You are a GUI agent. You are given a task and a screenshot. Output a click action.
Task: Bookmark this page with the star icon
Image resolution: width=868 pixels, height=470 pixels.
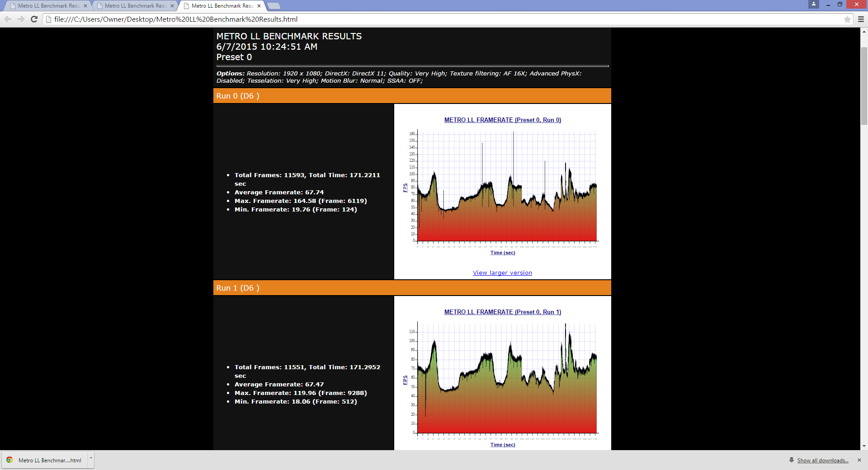pyautogui.click(x=847, y=19)
